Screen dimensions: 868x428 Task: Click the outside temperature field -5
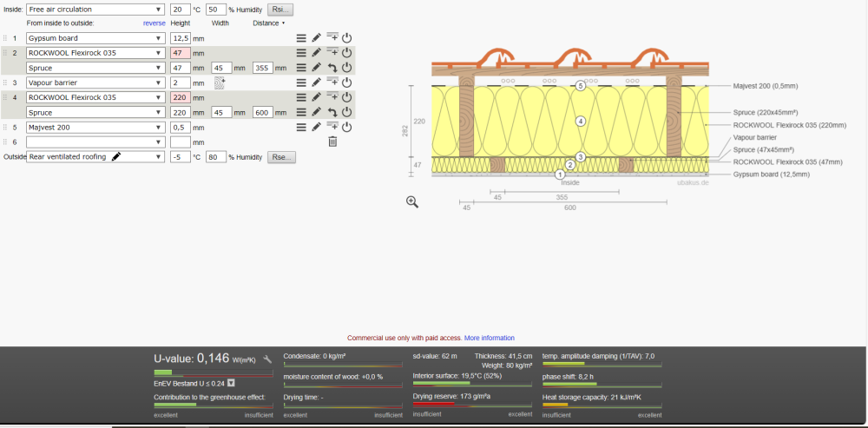(x=180, y=156)
